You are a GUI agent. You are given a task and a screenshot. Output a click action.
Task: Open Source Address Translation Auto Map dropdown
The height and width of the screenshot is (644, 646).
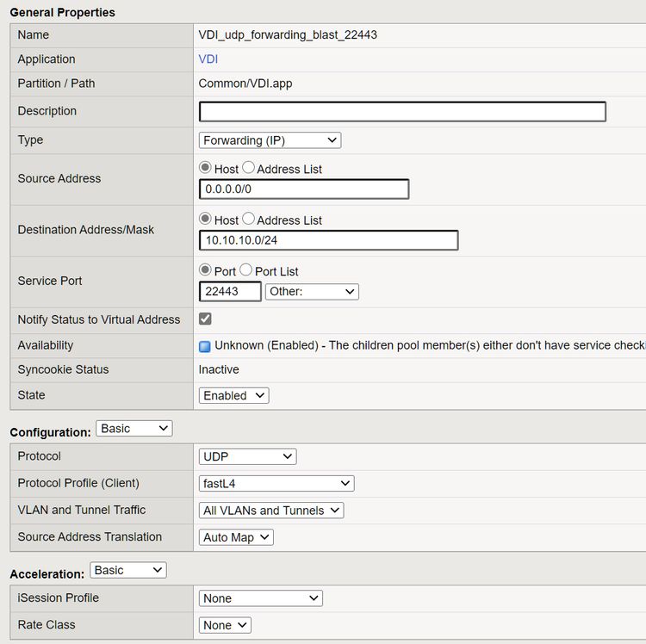(236, 537)
